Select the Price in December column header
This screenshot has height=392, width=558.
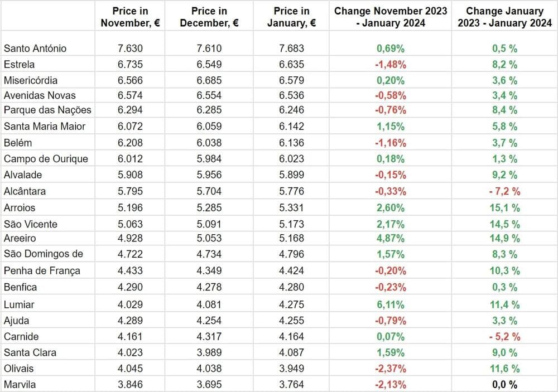(x=209, y=17)
